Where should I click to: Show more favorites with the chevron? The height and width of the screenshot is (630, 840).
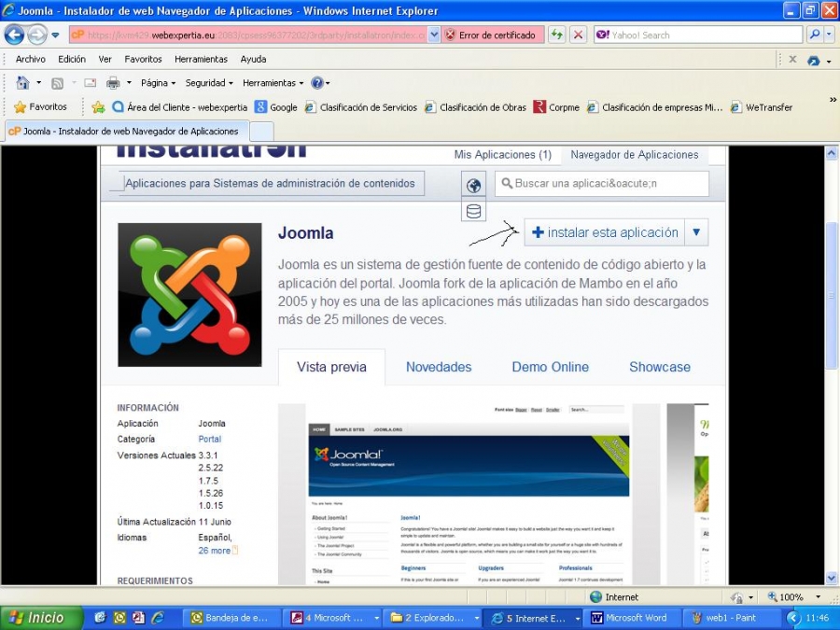click(x=833, y=100)
